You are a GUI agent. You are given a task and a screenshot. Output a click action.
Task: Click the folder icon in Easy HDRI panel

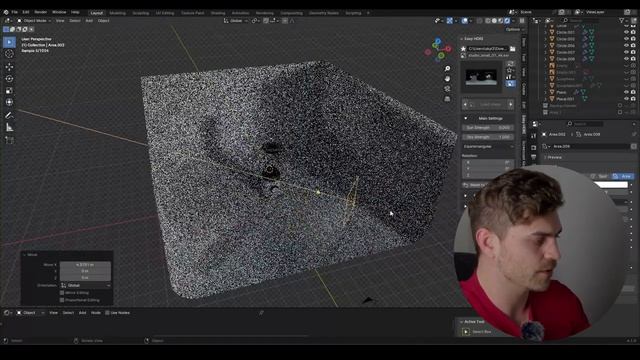coord(512,49)
